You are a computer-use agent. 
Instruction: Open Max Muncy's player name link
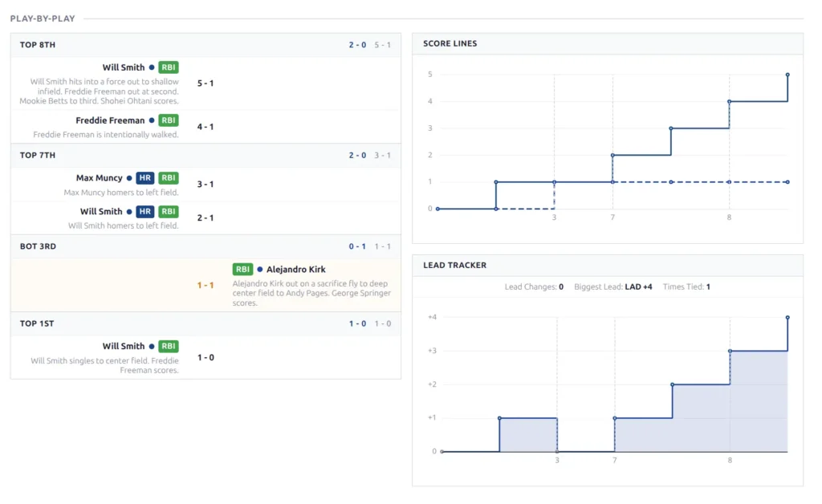(x=99, y=178)
